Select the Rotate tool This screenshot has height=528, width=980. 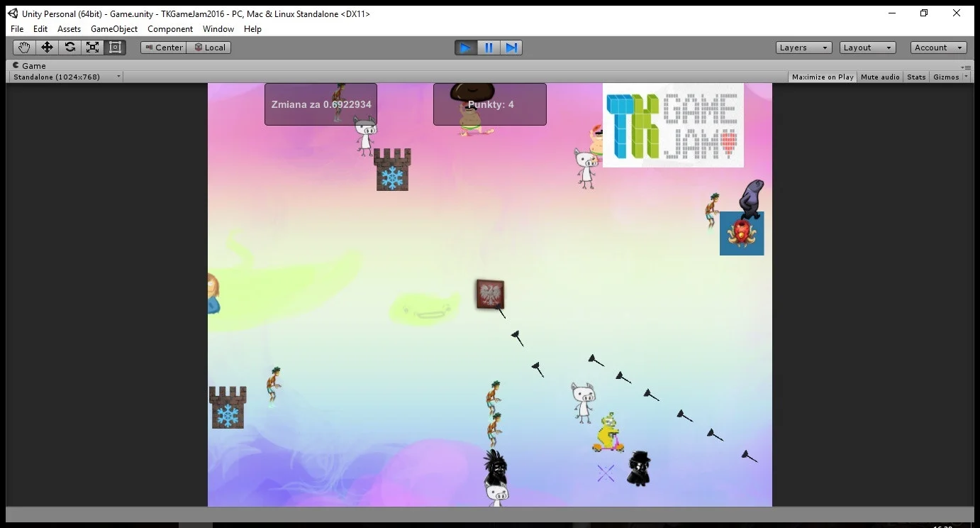(x=69, y=48)
